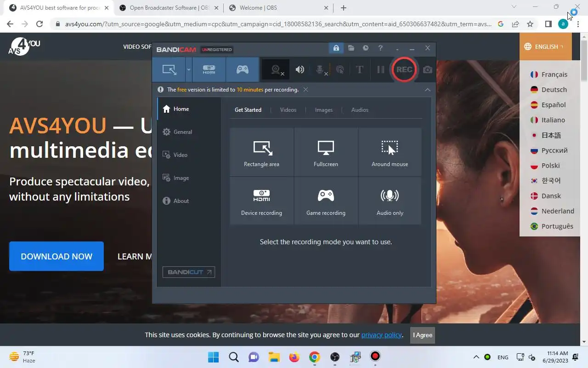Open scheduled recording clock icon
This screenshot has width=588, height=368.
366,48
